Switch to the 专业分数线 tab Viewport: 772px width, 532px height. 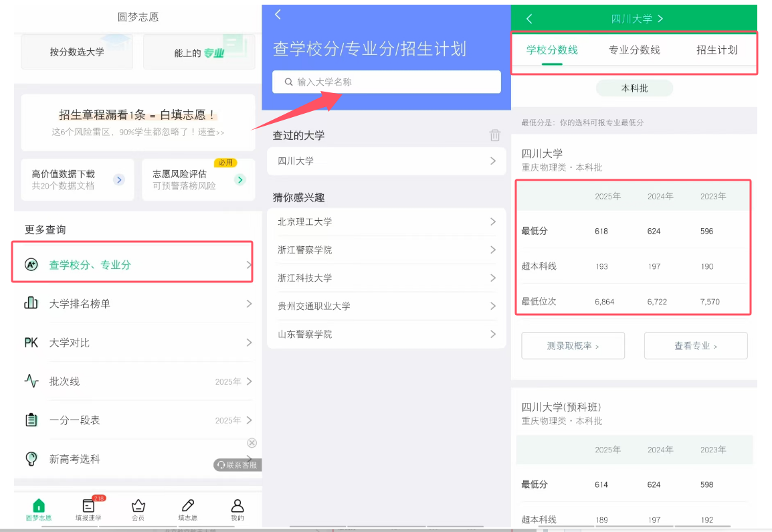point(634,50)
